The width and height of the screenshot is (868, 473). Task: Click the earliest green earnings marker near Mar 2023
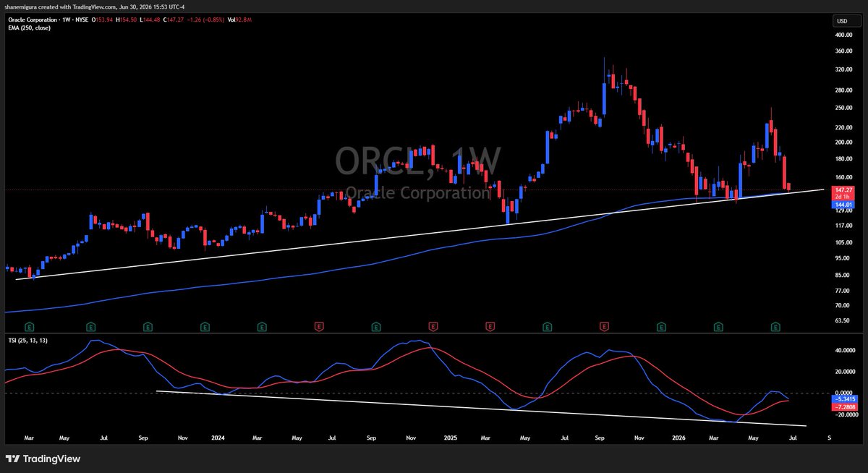(30, 327)
